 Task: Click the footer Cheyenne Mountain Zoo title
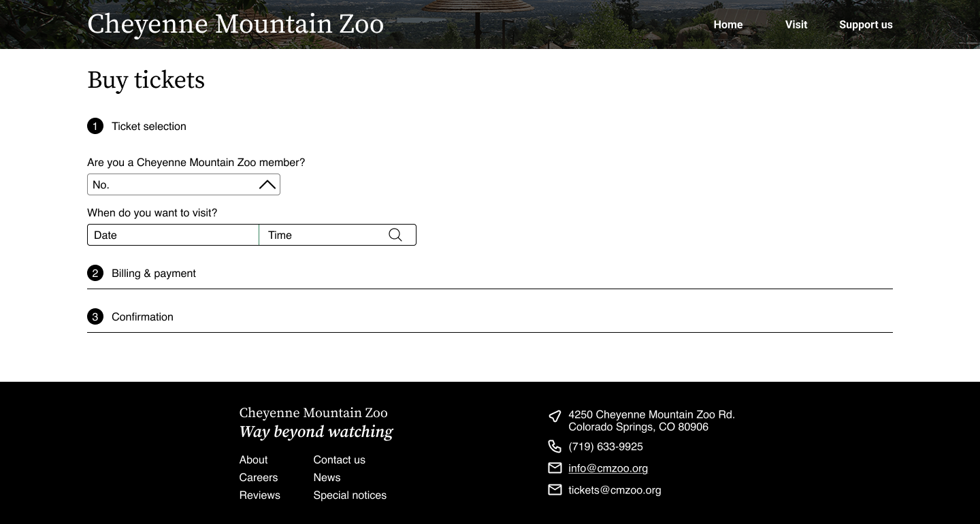tap(313, 413)
